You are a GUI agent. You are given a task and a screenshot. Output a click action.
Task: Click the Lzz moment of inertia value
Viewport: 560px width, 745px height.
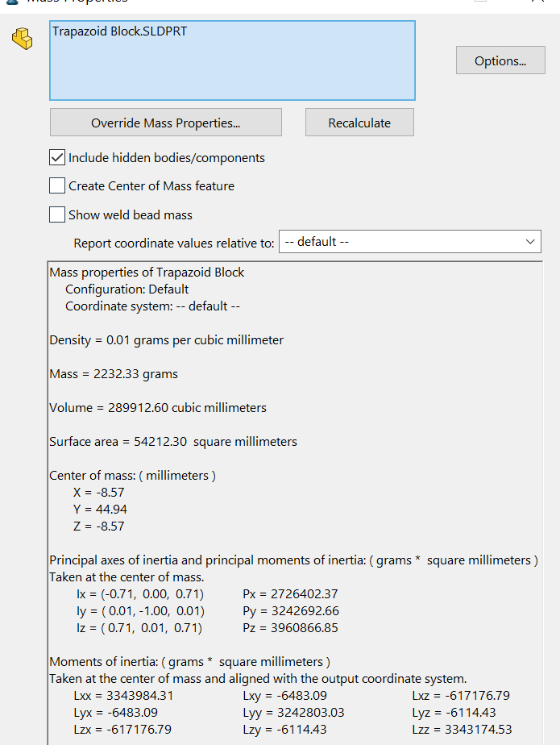coord(461,730)
